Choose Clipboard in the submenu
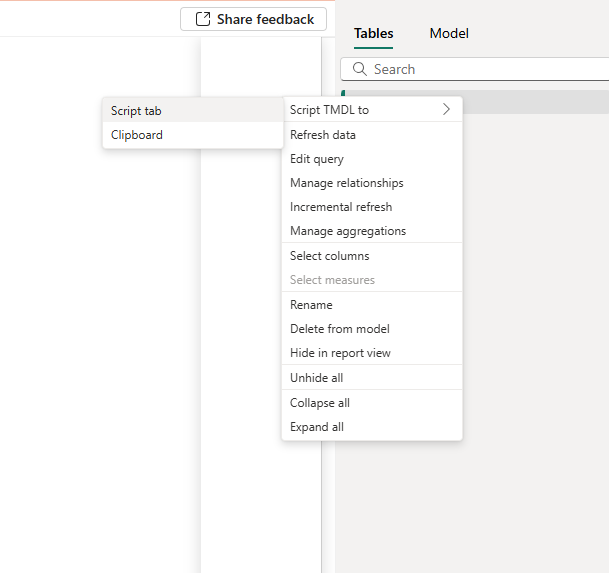The image size is (609, 573). tap(193, 135)
